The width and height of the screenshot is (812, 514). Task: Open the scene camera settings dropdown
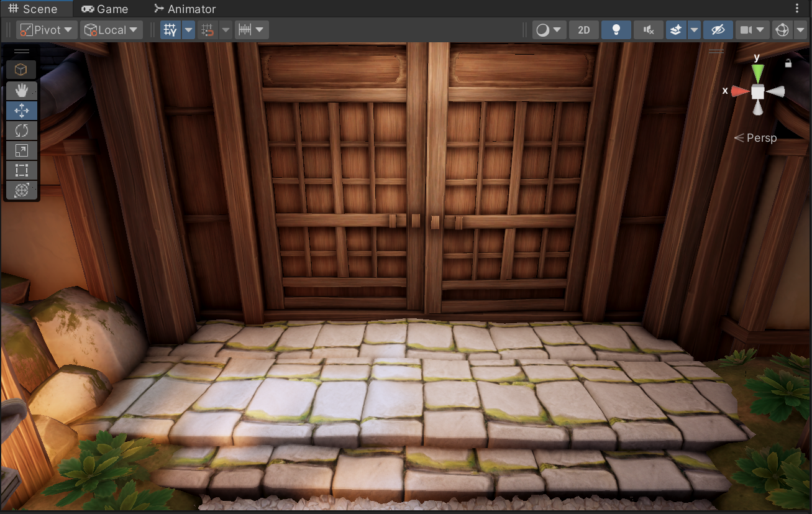752,30
